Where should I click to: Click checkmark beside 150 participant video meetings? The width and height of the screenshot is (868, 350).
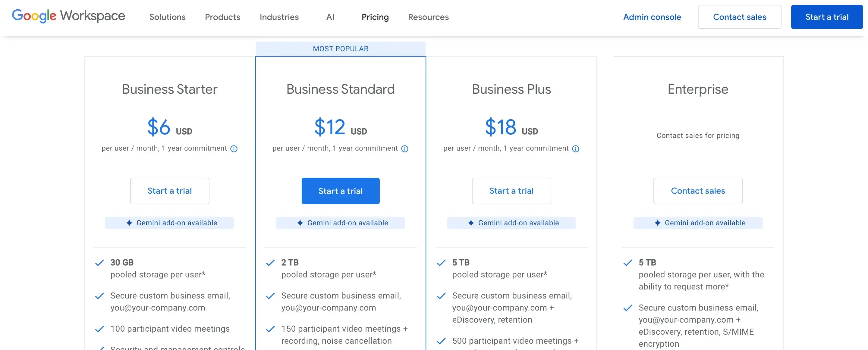[x=270, y=329]
